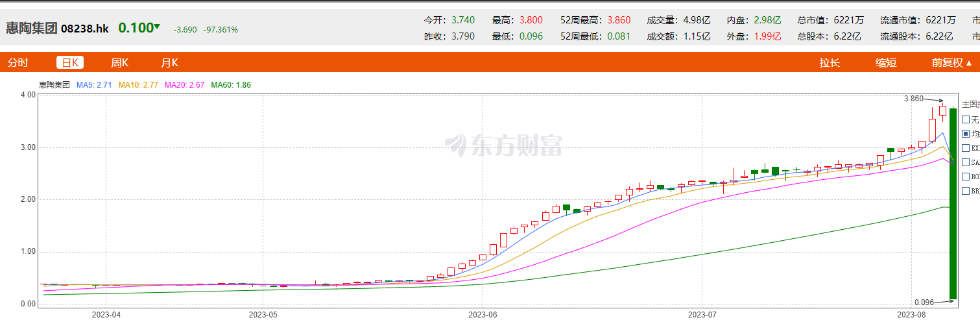Click the 52周最低 value 0.081
This screenshot has height=322, width=980.
(618, 36)
